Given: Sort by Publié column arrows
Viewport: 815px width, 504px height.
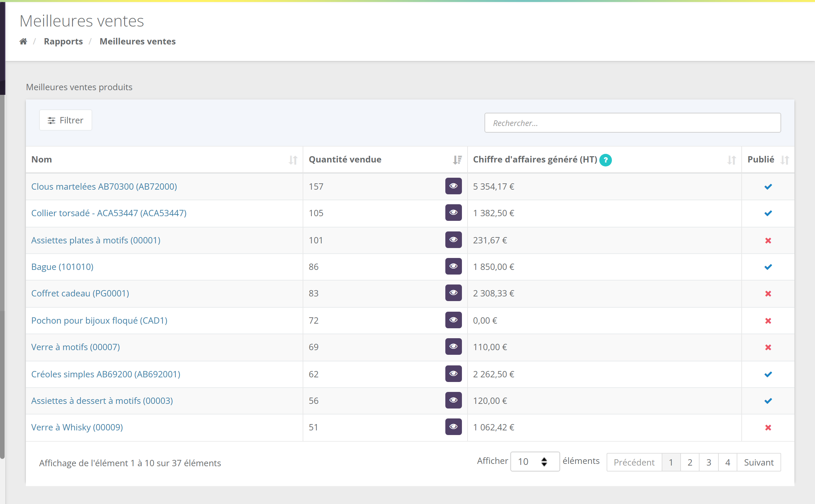Looking at the screenshot, I should tap(785, 160).
